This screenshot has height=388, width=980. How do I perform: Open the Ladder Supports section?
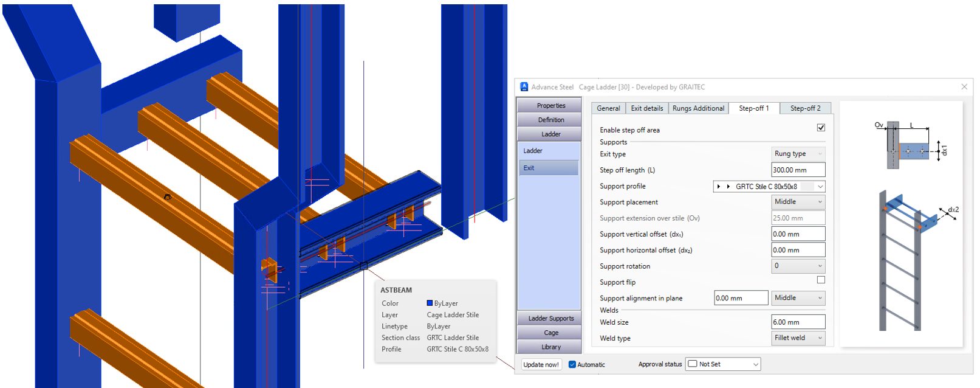(x=550, y=318)
